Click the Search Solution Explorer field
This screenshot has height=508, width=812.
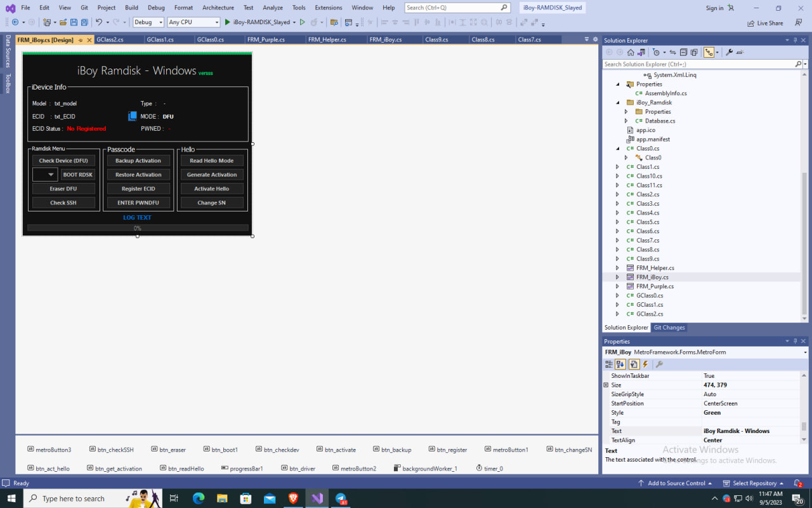(699, 64)
